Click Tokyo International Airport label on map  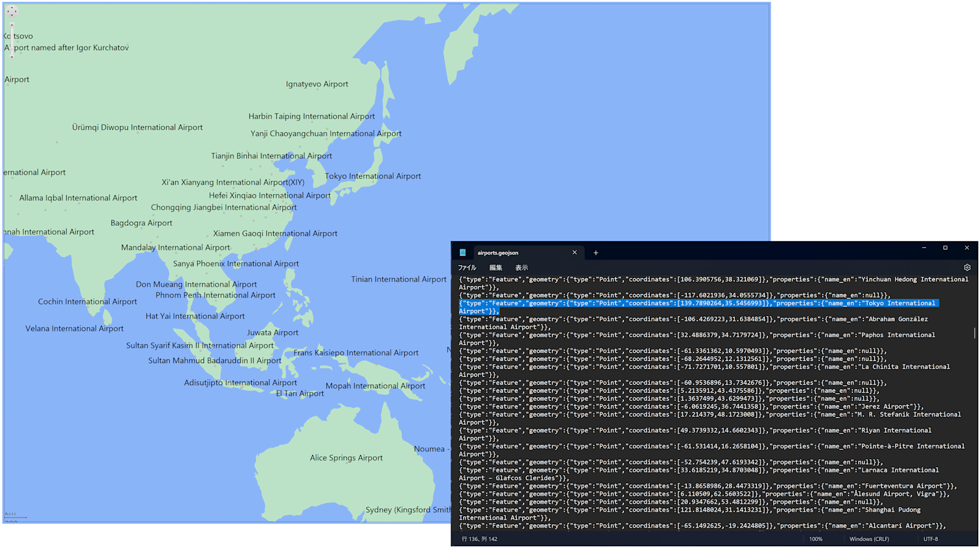(x=373, y=176)
